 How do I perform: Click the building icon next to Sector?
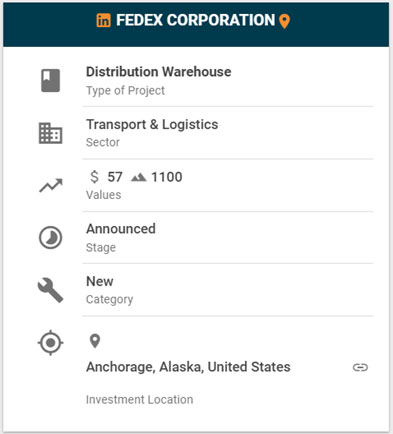(50, 133)
